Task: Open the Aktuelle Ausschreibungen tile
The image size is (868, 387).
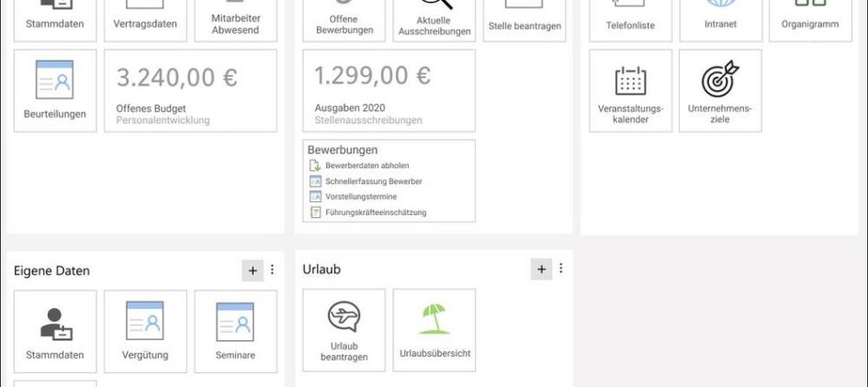Action: [x=434, y=20]
